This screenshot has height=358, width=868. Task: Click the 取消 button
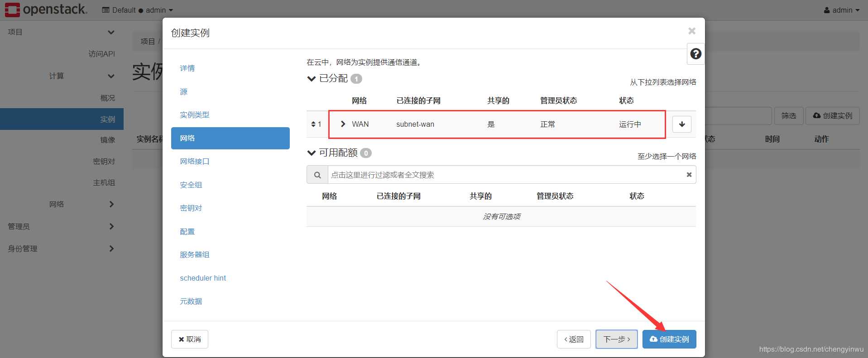point(189,339)
